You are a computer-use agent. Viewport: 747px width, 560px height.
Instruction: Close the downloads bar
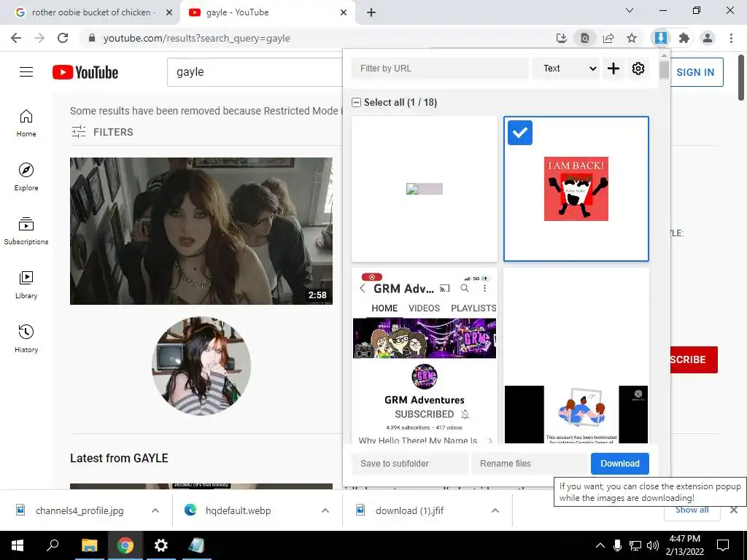[x=734, y=510]
